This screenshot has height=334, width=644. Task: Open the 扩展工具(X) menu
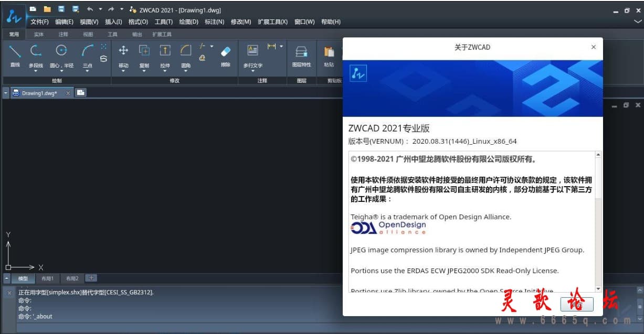pos(272,22)
